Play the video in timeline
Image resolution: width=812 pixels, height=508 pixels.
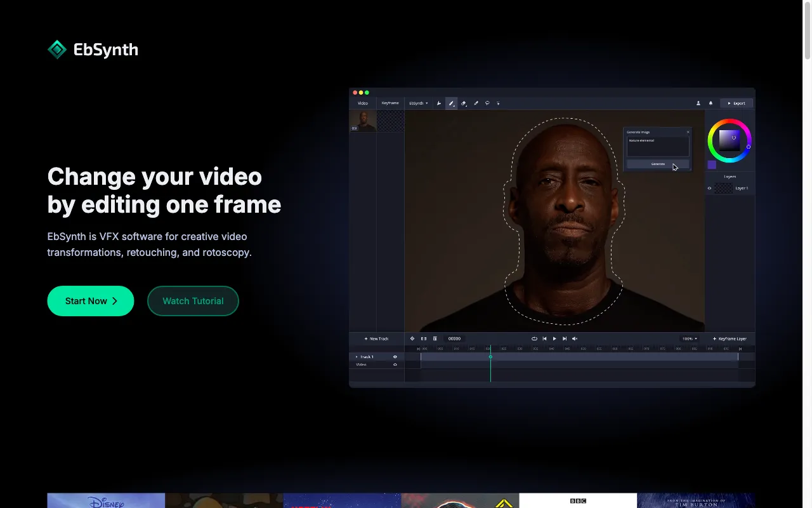[x=554, y=338]
